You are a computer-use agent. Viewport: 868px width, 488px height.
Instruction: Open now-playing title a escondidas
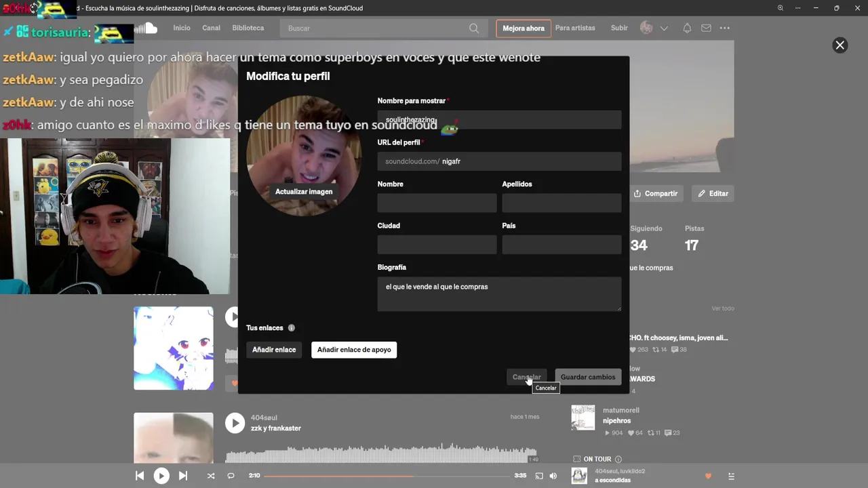pyautogui.click(x=613, y=481)
